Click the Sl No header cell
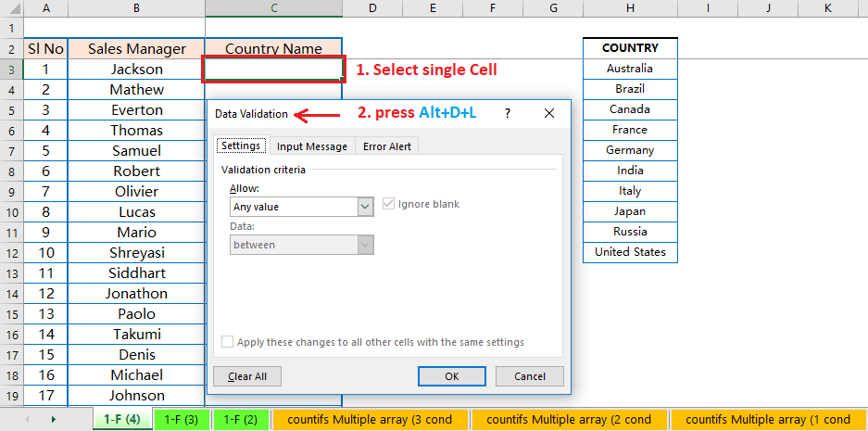868x431 pixels. tap(45, 48)
